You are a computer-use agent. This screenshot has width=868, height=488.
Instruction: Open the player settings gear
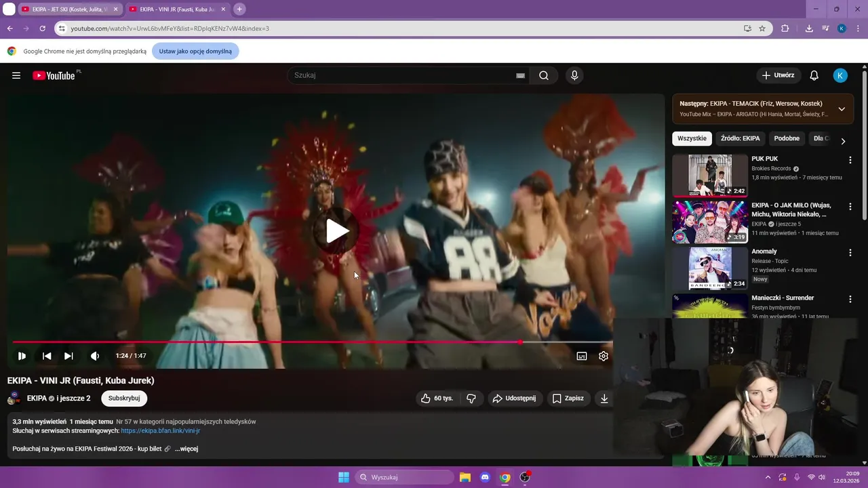[604, 356]
